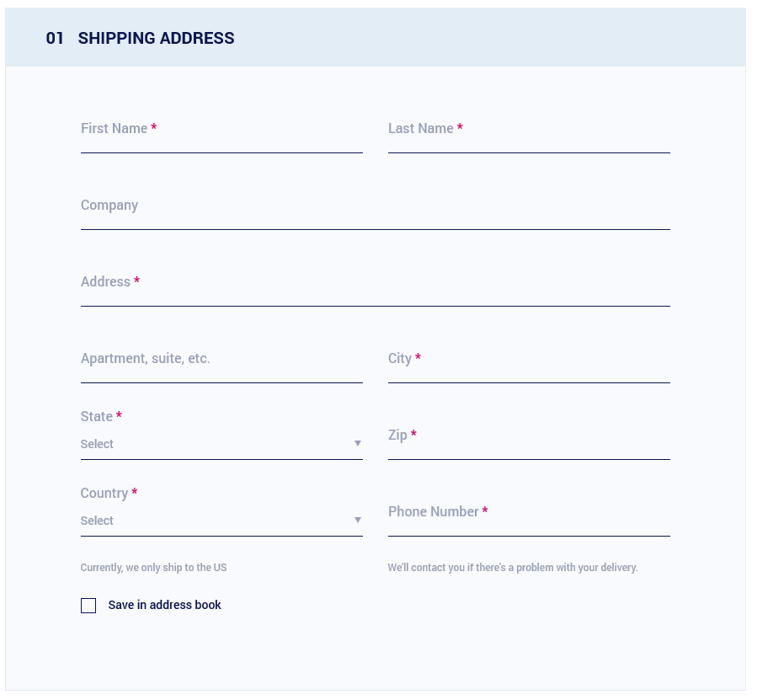Click the 'only ship to the US' note
Screen dimensions: 757x700
(x=153, y=568)
